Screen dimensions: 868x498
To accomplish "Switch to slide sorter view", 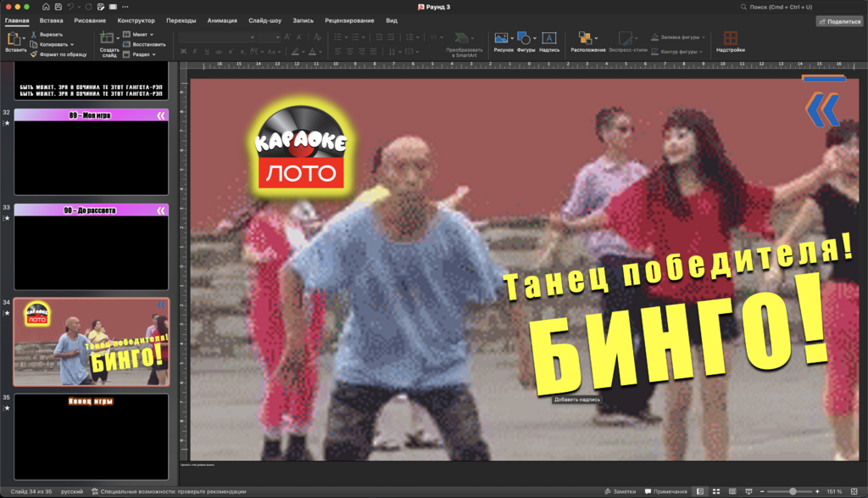I will [715, 491].
